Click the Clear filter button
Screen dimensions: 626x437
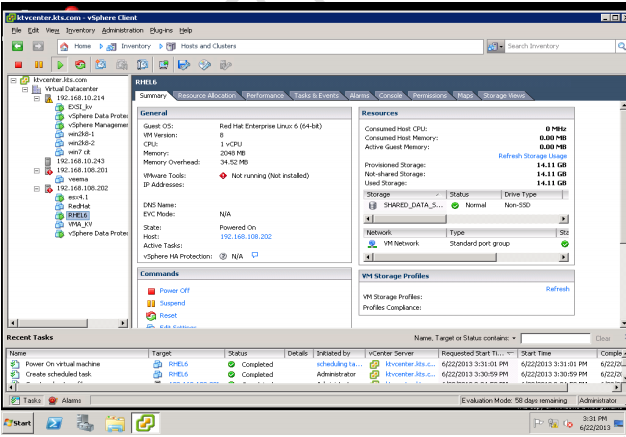(x=603, y=338)
